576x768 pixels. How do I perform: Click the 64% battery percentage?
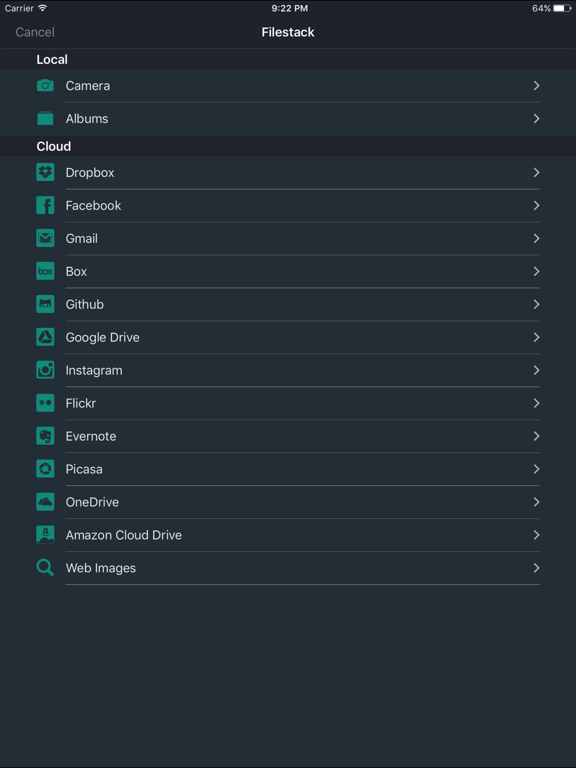(x=541, y=8)
